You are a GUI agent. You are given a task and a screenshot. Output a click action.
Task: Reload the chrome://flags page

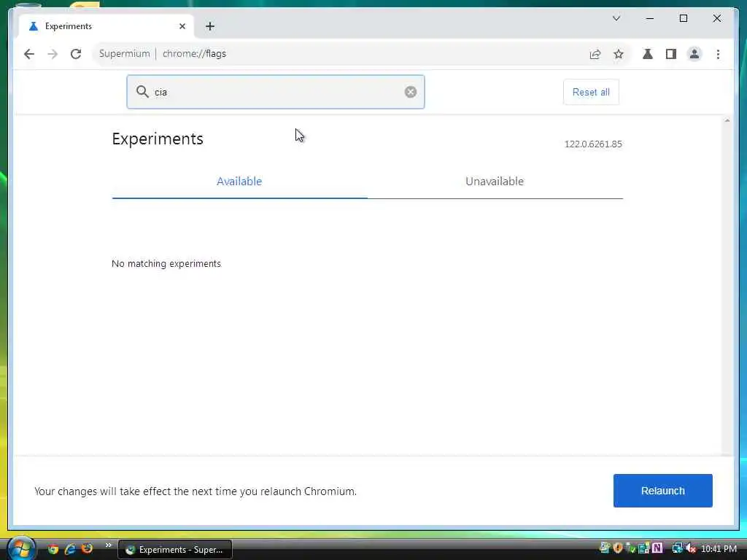[x=76, y=54]
